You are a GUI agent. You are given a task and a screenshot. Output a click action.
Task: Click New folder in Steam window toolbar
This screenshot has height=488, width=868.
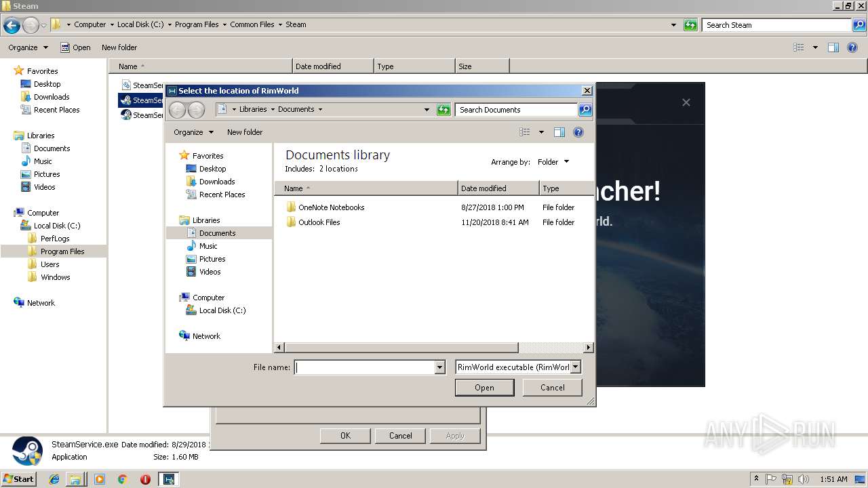119,47
